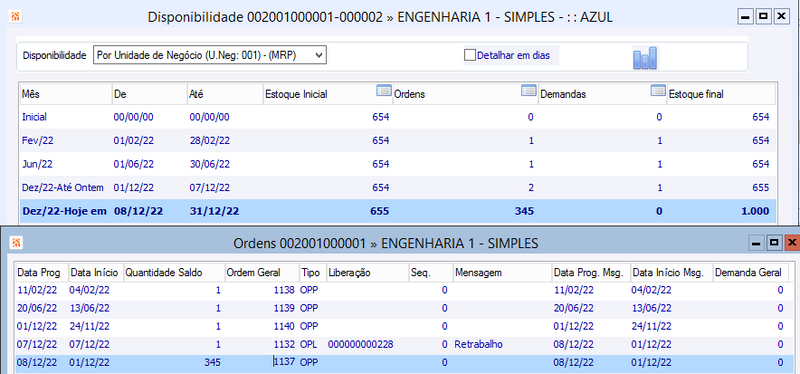This screenshot has width=800, height=374.
Task: Maximize the Disponibilidade window
Action: click(x=763, y=17)
